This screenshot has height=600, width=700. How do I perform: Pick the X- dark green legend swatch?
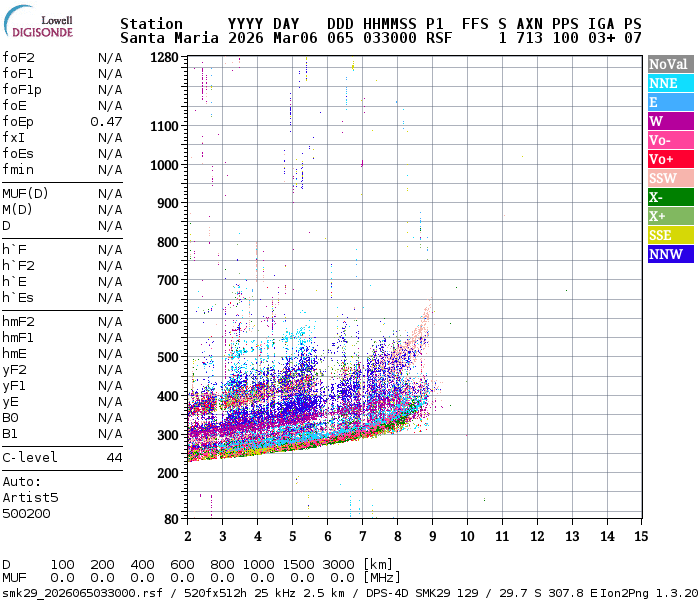pos(671,197)
